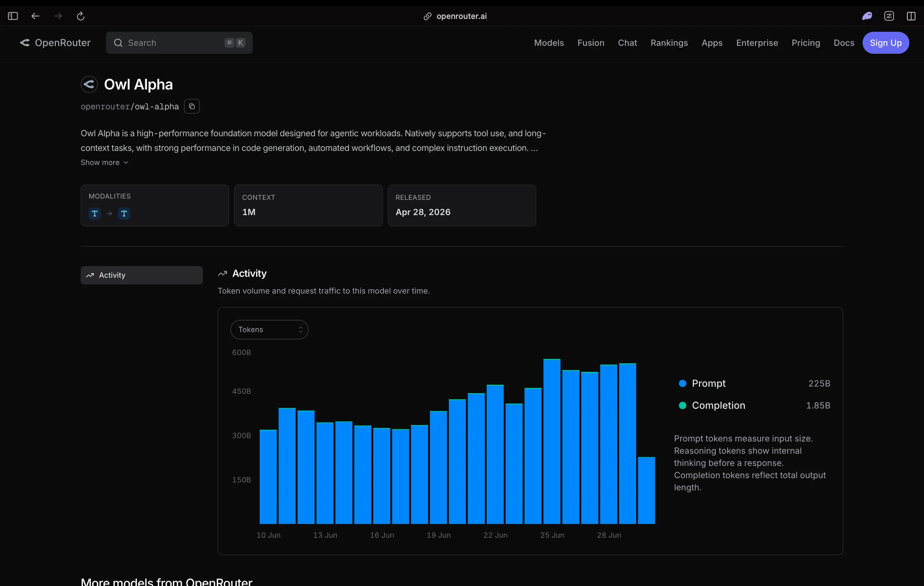This screenshot has height=586, width=924.
Task: Open the sliders icon in browser toolbar
Action: 889,16
